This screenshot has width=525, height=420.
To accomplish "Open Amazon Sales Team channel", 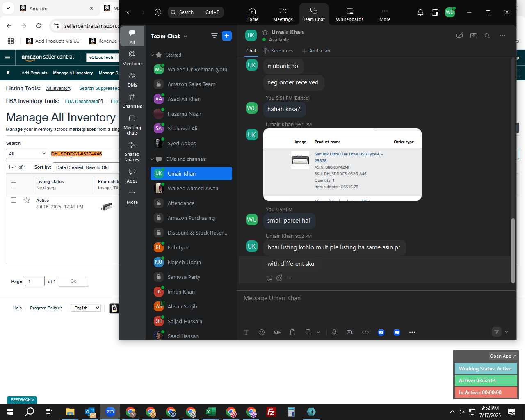I will 191,84.
